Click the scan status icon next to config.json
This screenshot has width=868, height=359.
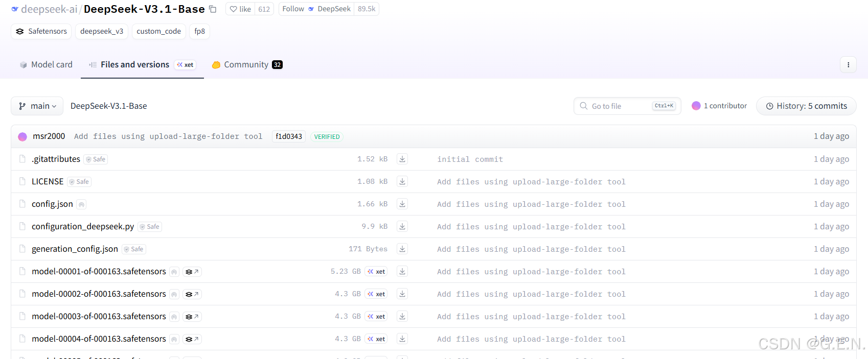click(81, 204)
